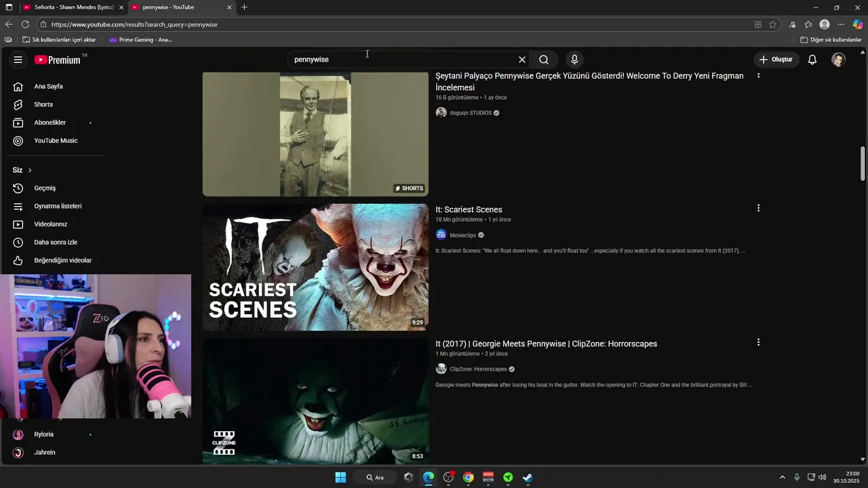The image size is (868, 488).
Task: Open Google Chrome from the taskbar
Action: point(468,477)
